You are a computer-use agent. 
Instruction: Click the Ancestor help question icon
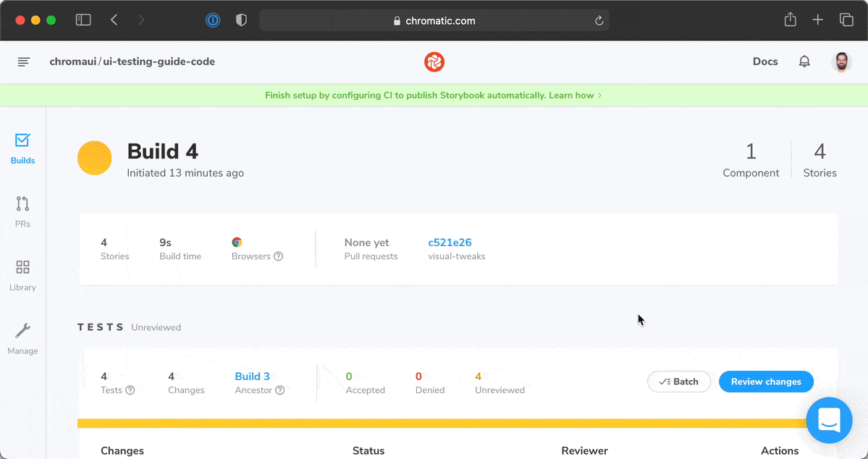(280, 390)
